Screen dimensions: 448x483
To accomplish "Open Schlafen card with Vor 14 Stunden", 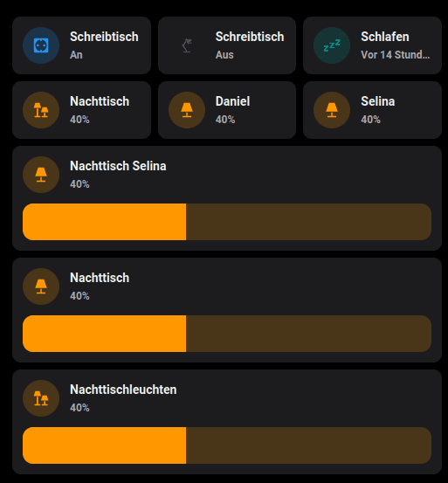I will (372, 45).
